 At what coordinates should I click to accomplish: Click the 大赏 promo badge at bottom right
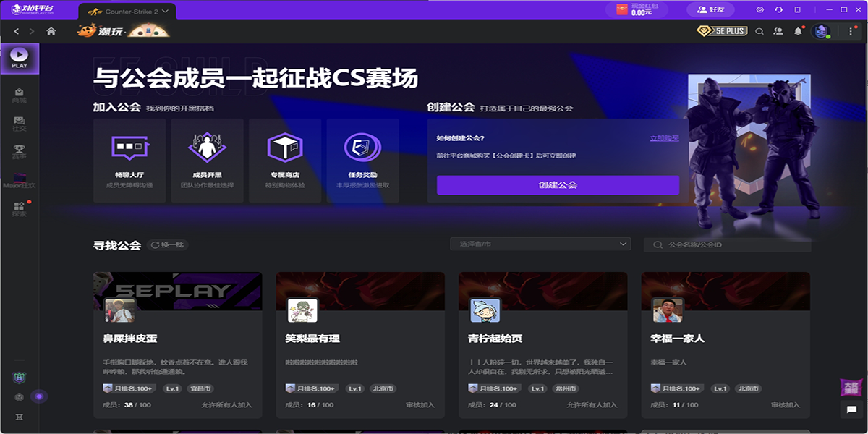point(850,386)
